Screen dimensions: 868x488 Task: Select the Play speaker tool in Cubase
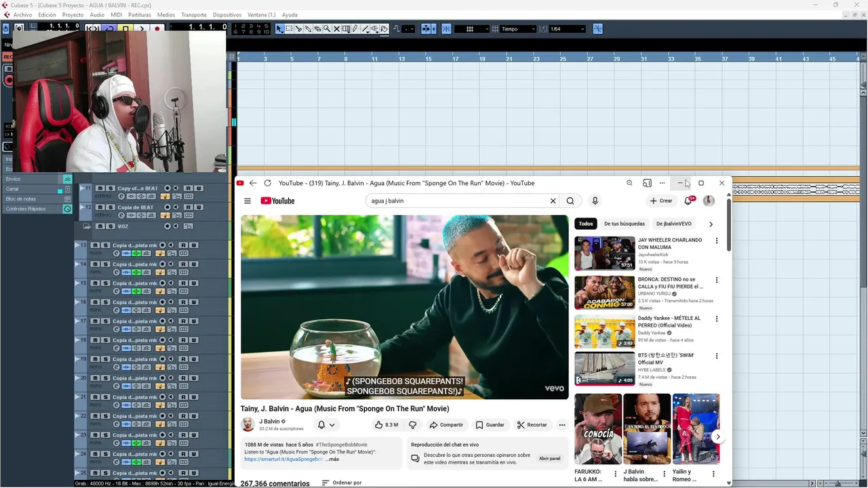point(375,29)
